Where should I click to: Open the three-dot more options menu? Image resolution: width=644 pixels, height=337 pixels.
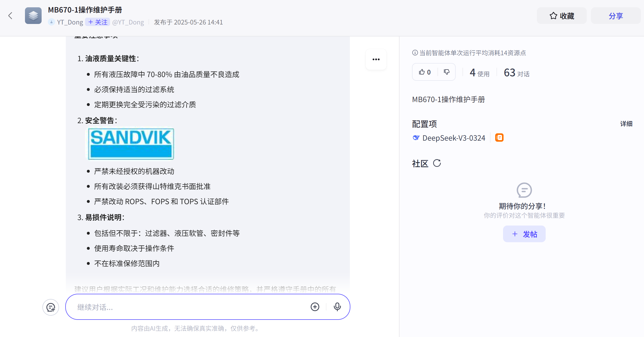click(376, 59)
